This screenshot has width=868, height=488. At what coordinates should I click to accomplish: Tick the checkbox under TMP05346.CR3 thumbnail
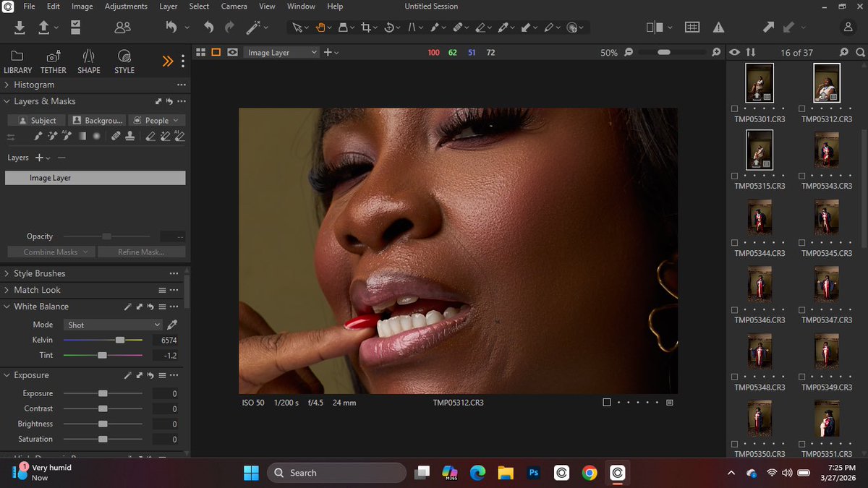click(x=735, y=311)
